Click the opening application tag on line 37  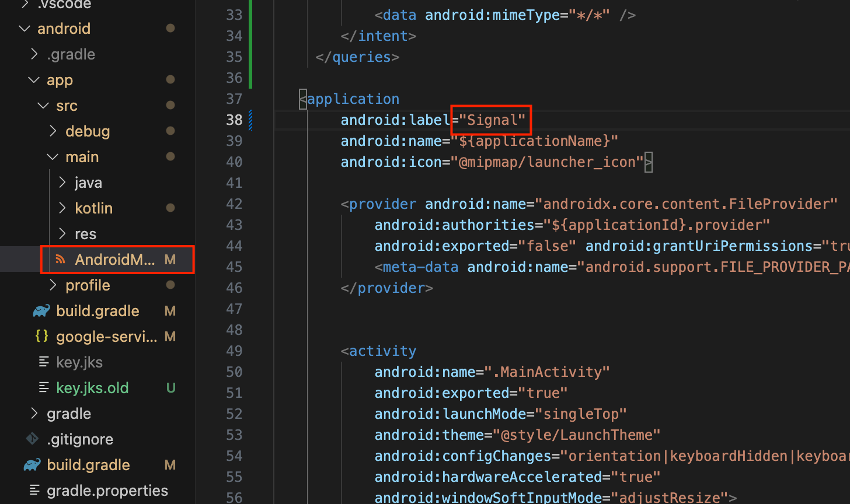[353, 99]
